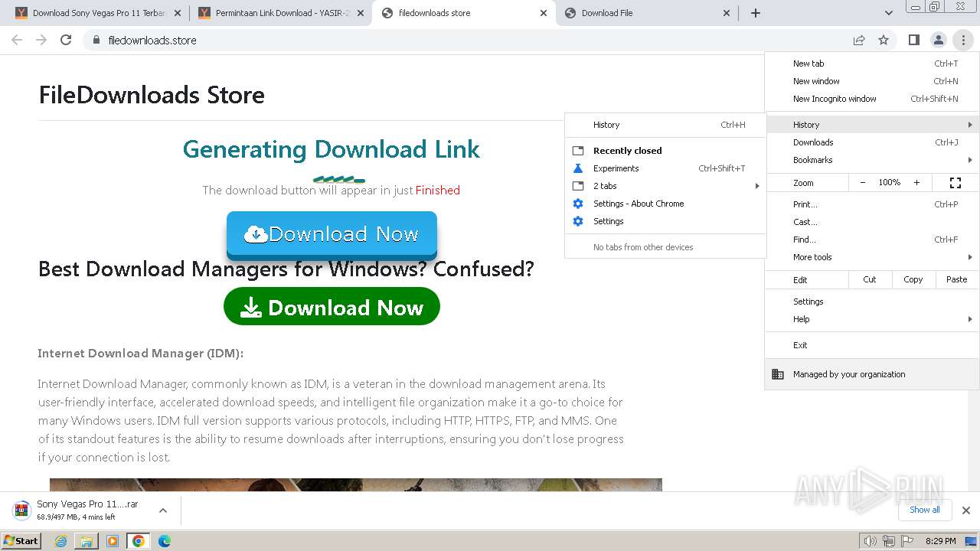This screenshot has width=980, height=551.
Task: Toggle fullscreen mode icon
Action: point(955,183)
